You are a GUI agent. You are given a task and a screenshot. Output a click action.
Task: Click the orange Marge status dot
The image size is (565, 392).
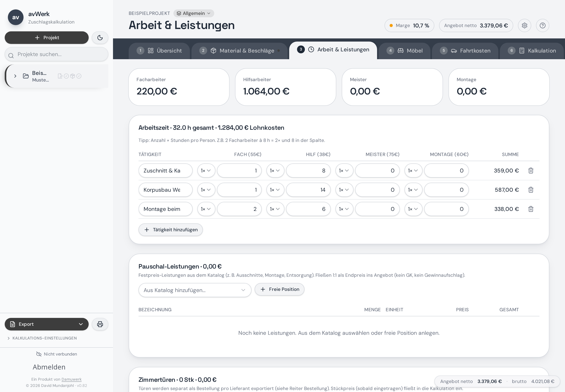click(x=391, y=25)
